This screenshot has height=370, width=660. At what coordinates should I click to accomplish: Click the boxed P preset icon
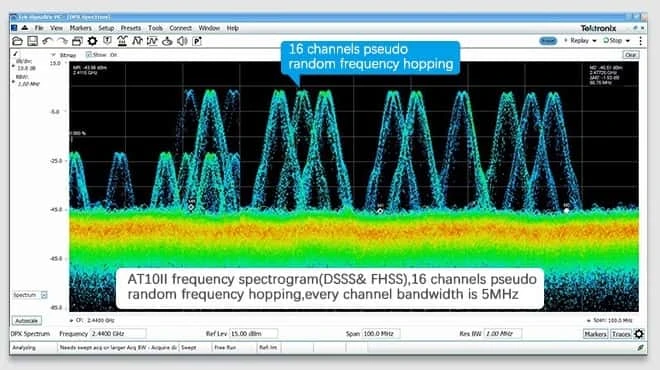[x=197, y=41]
